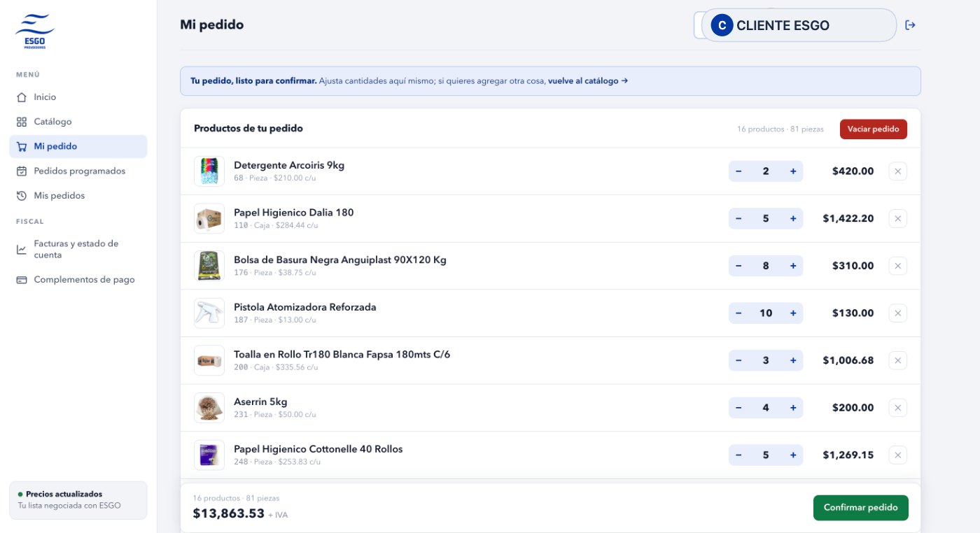Click '16 productos · 81 piezas' in the header
This screenshot has height=533, width=980.
pyautogui.click(x=780, y=129)
